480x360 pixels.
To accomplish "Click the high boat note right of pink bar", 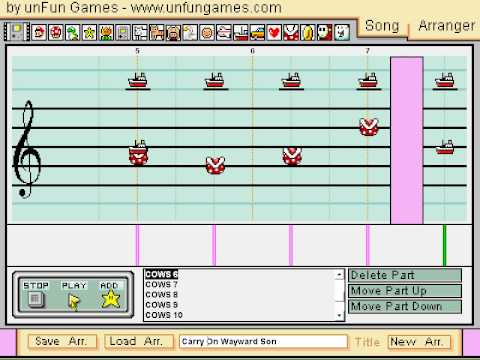I will [x=445, y=80].
